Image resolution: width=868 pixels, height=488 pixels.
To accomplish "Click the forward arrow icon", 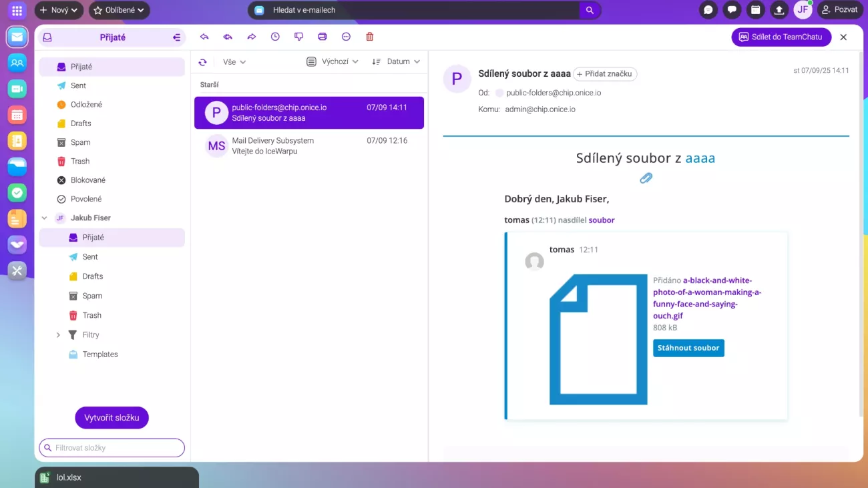I will click(252, 37).
